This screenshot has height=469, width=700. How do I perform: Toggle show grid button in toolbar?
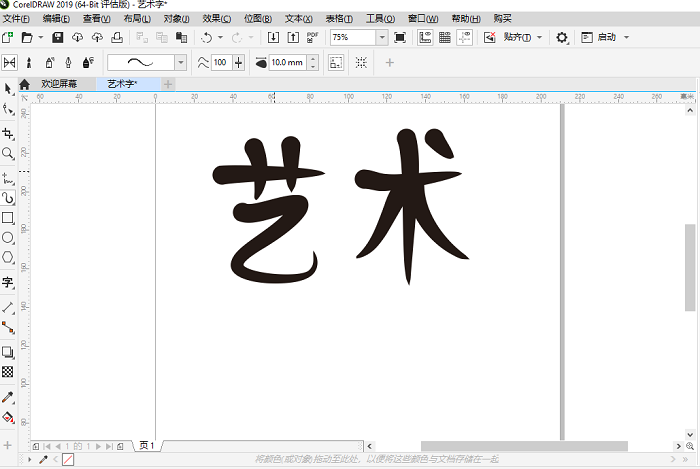pyautogui.click(x=445, y=37)
